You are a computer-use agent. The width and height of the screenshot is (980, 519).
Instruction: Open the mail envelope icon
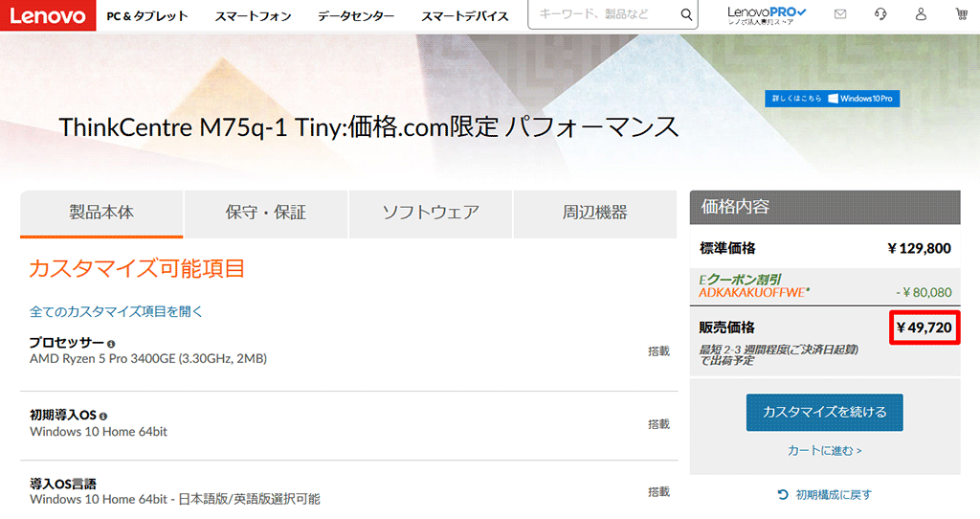pos(840,13)
